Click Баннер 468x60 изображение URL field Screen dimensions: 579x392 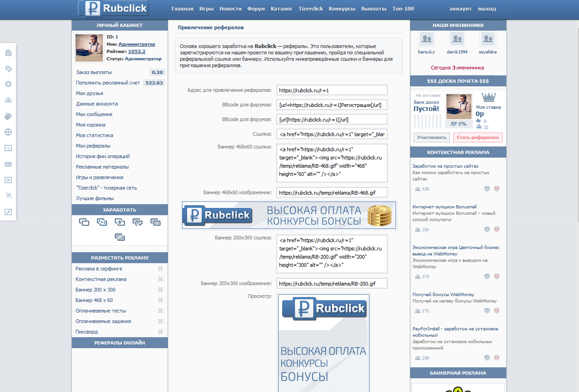332,192
